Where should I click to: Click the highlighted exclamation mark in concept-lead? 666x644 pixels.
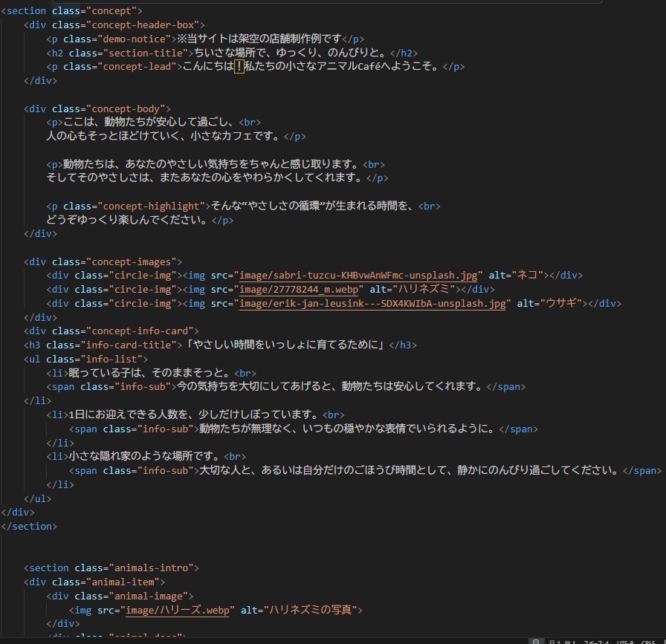click(x=239, y=67)
